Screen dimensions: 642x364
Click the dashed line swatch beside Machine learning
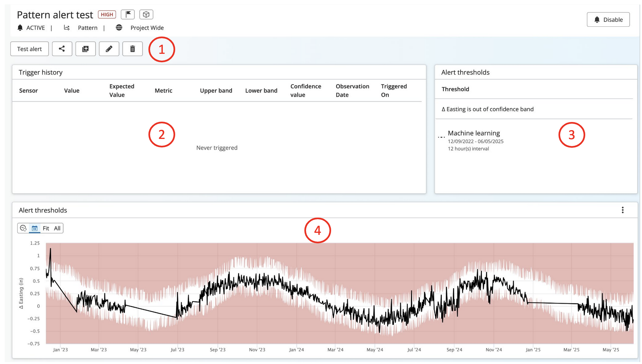tap(442, 137)
